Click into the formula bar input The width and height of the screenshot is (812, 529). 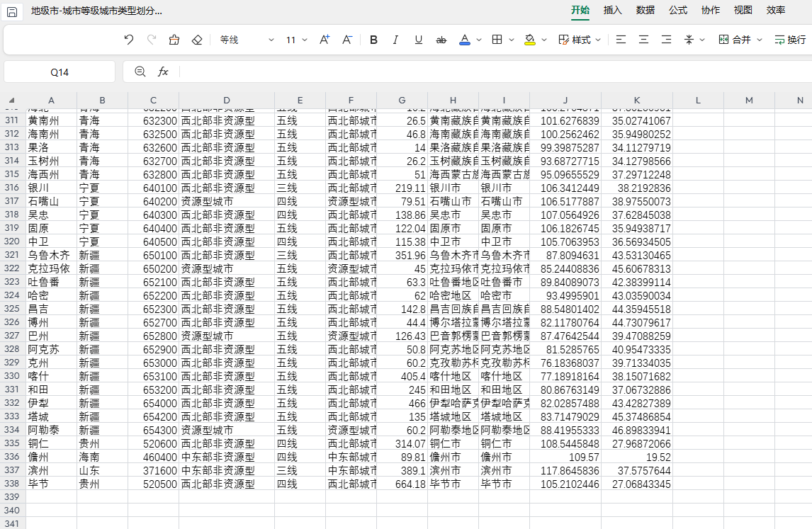(495, 72)
